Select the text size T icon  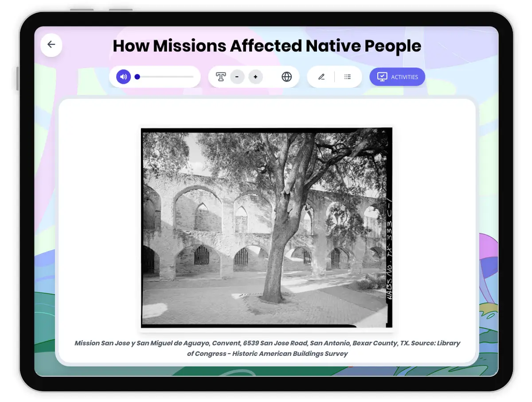click(222, 76)
